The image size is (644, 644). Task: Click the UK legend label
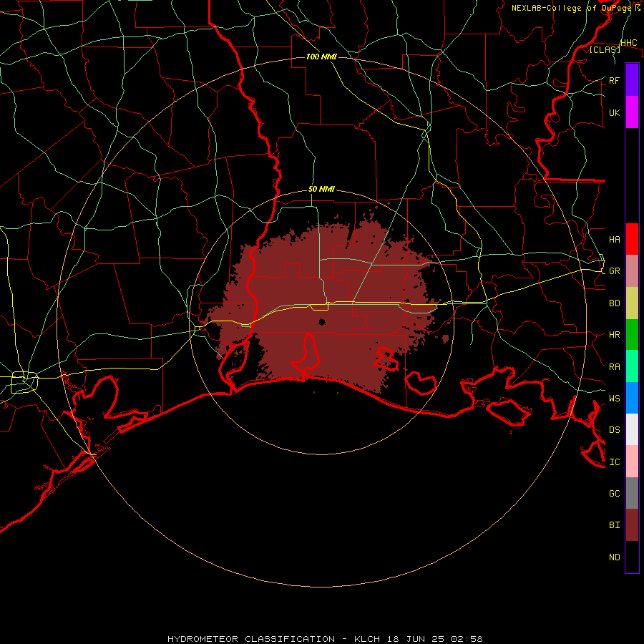pos(614,112)
